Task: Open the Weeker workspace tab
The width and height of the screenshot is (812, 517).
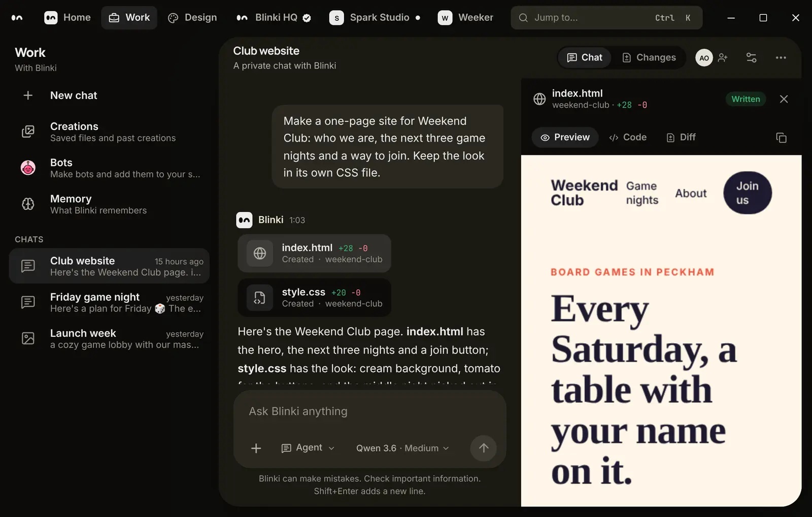Action: (465, 18)
